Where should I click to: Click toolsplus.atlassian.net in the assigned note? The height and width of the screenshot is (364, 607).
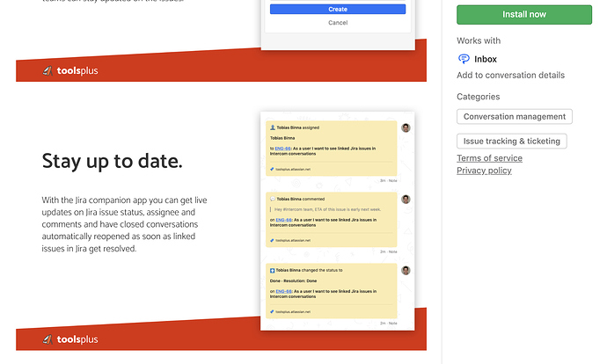[293, 170]
